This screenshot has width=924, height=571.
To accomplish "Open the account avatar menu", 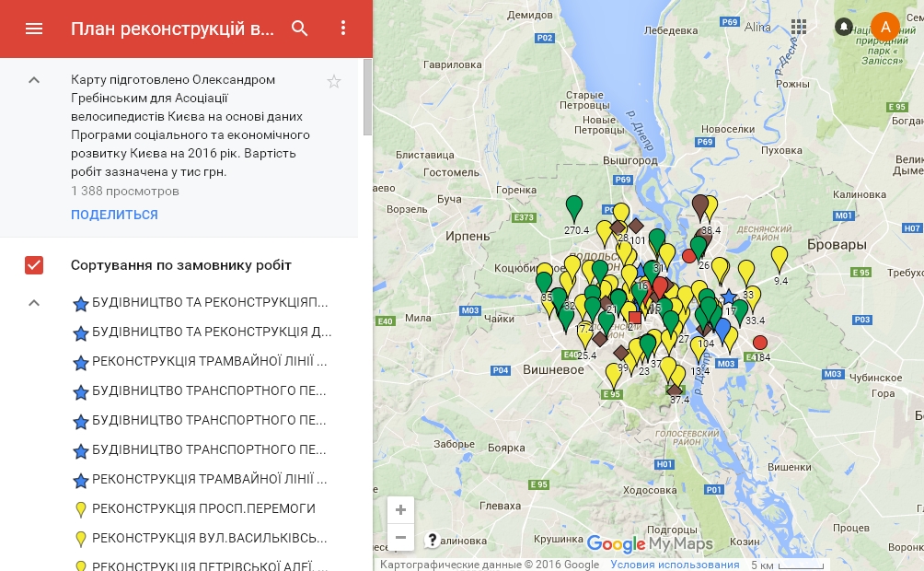I will click(885, 27).
